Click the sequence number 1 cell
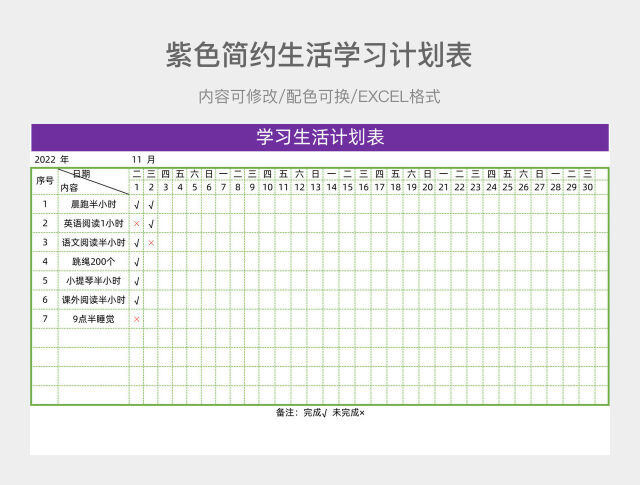 tap(45, 204)
